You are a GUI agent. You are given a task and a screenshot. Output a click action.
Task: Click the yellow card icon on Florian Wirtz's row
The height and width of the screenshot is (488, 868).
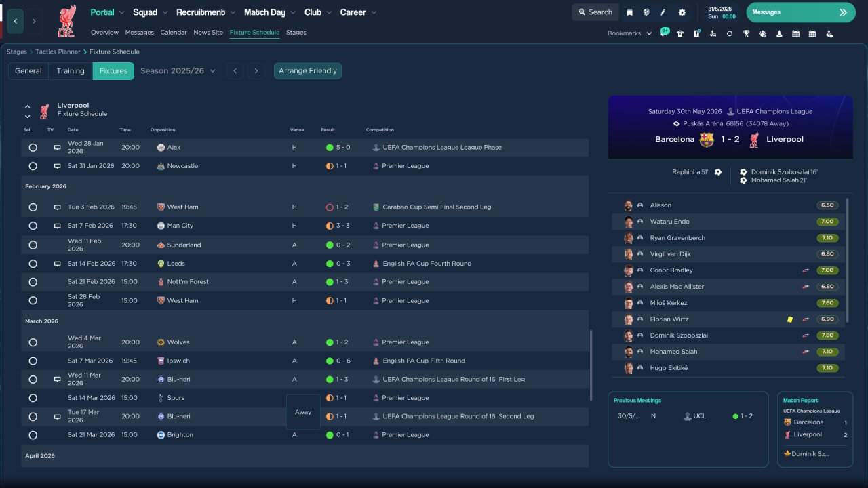[790, 319]
